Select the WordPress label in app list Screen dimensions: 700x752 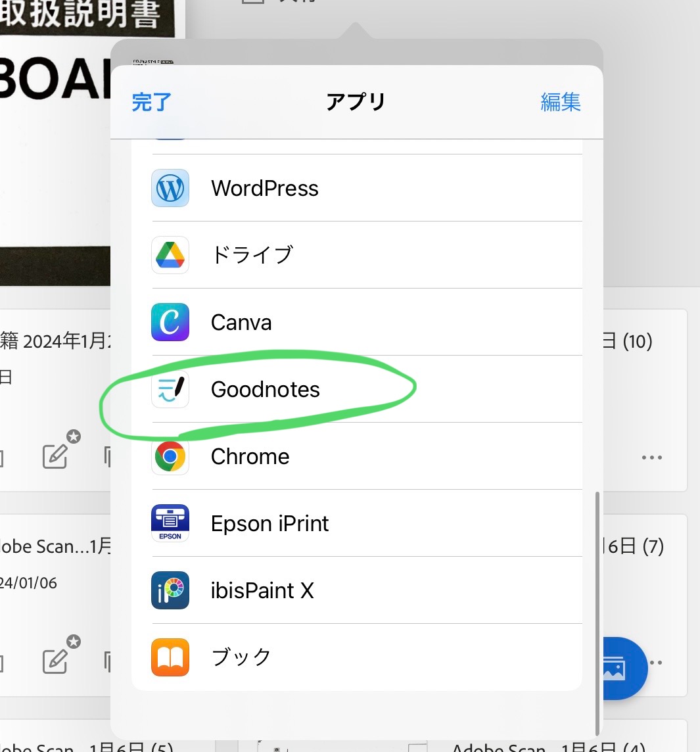tap(265, 188)
